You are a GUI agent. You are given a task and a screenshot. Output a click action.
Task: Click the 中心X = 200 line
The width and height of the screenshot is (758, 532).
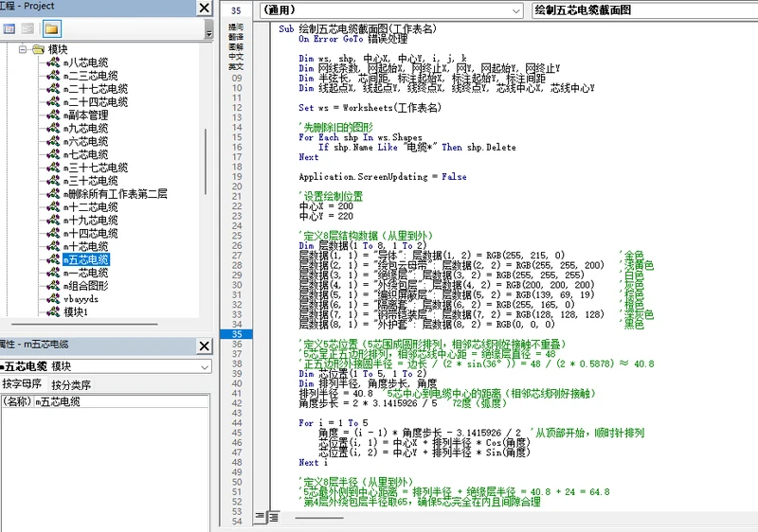click(326, 206)
